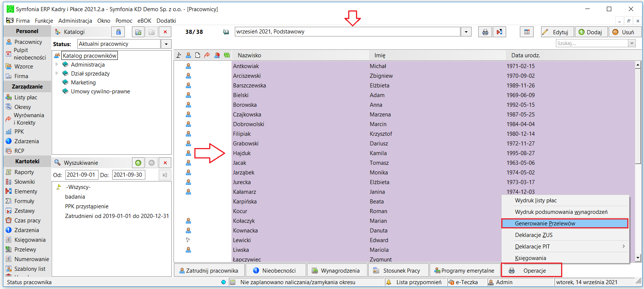Click the Wynagrodzenia bottom button
The height and width of the screenshot is (289, 644).
(x=337, y=270)
